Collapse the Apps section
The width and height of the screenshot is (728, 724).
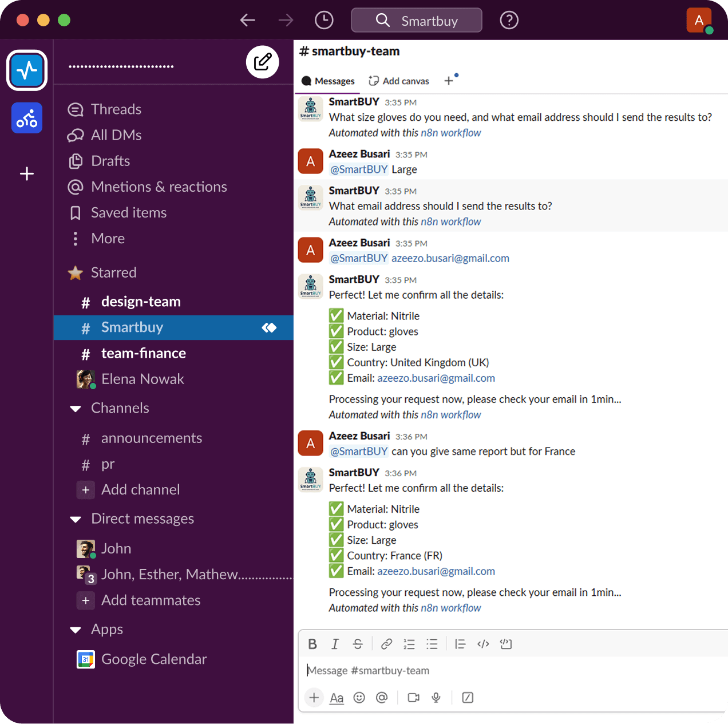[75, 630]
